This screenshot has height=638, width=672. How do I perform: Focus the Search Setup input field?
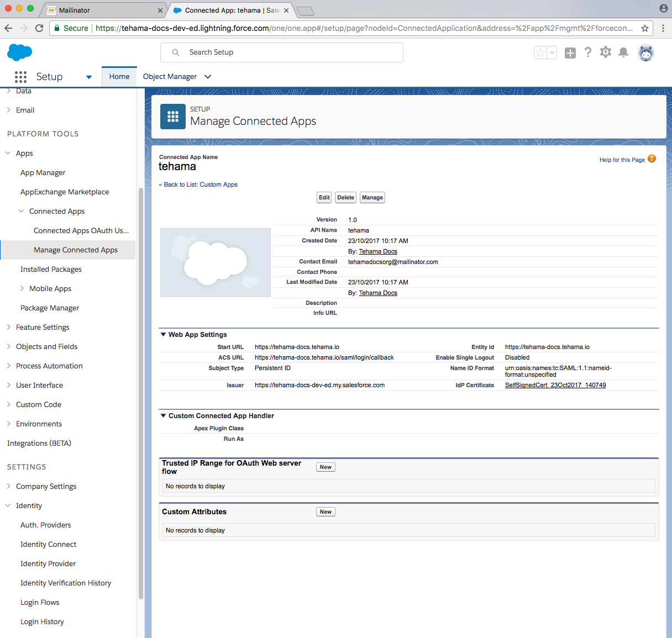point(282,52)
